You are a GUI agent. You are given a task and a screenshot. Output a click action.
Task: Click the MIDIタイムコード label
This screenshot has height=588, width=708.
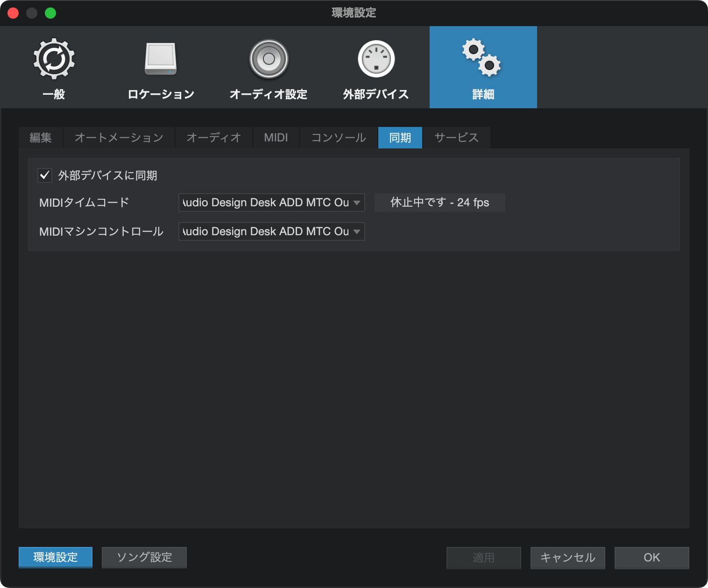point(84,203)
